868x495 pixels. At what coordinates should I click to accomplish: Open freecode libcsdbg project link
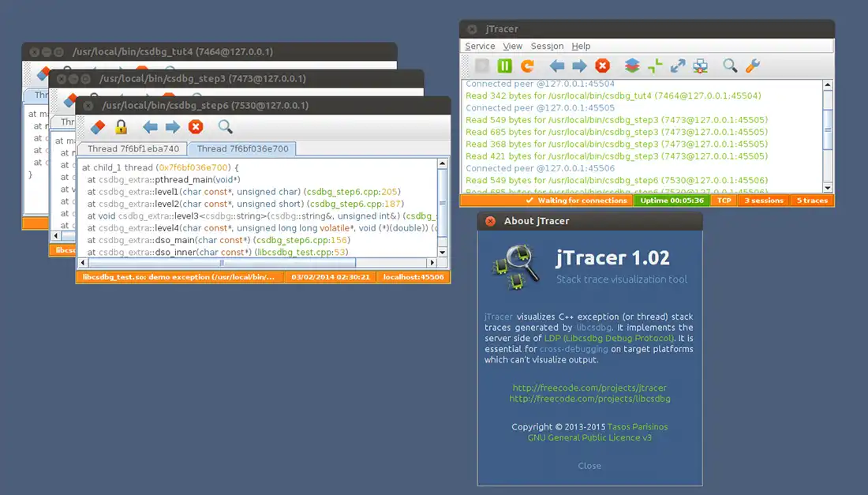589,399
